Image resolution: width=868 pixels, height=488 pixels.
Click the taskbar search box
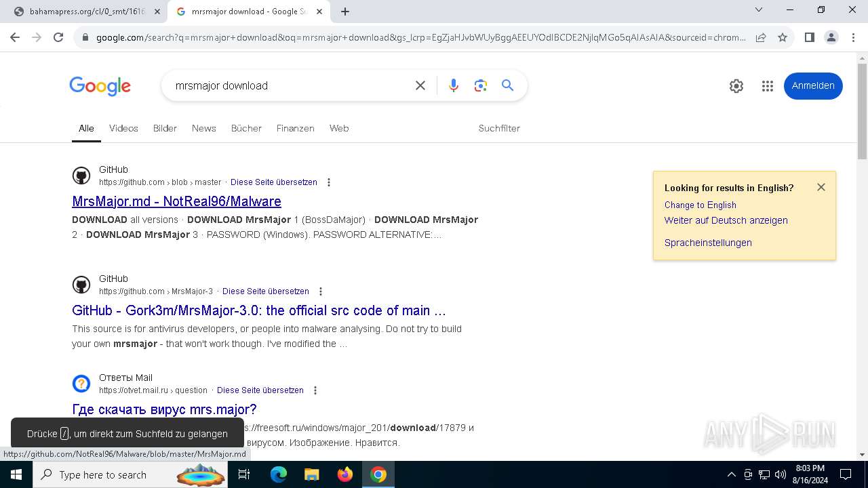click(x=132, y=474)
